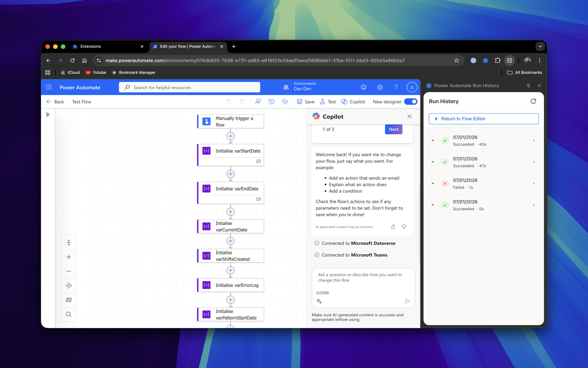Screen dimensions: 588x368
Task: Open the Dev Dev environment picker
Action: pyautogui.click(x=300, y=86)
